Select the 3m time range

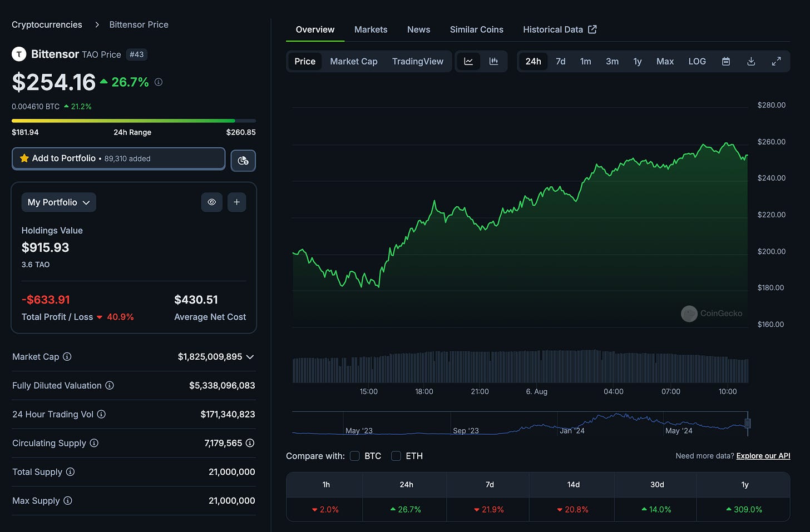[612, 61]
